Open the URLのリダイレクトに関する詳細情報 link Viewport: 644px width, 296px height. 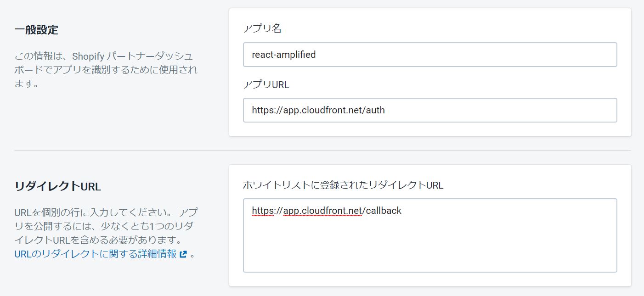point(95,254)
